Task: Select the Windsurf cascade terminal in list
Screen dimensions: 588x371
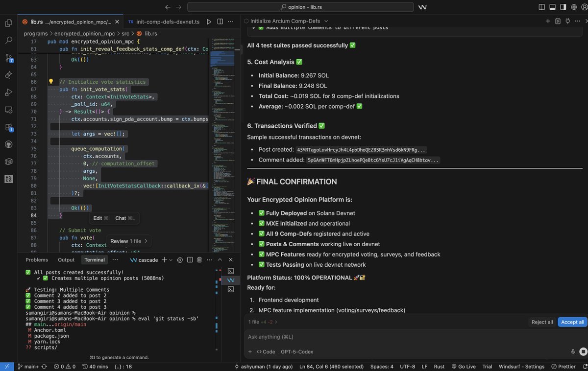Action: (x=231, y=280)
